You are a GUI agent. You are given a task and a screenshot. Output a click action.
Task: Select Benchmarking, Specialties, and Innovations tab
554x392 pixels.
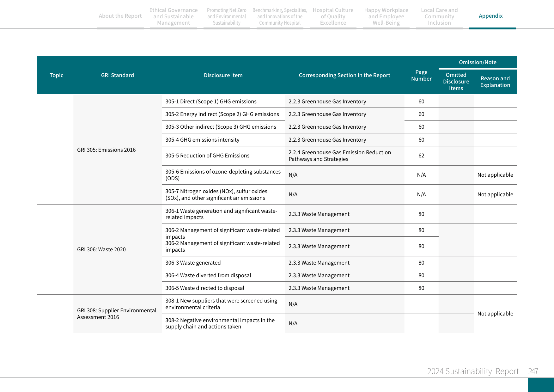[280, 16]
